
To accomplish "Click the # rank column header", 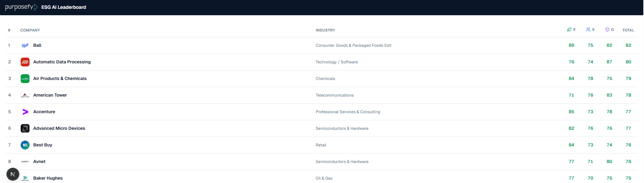I will tap(9, 30).
